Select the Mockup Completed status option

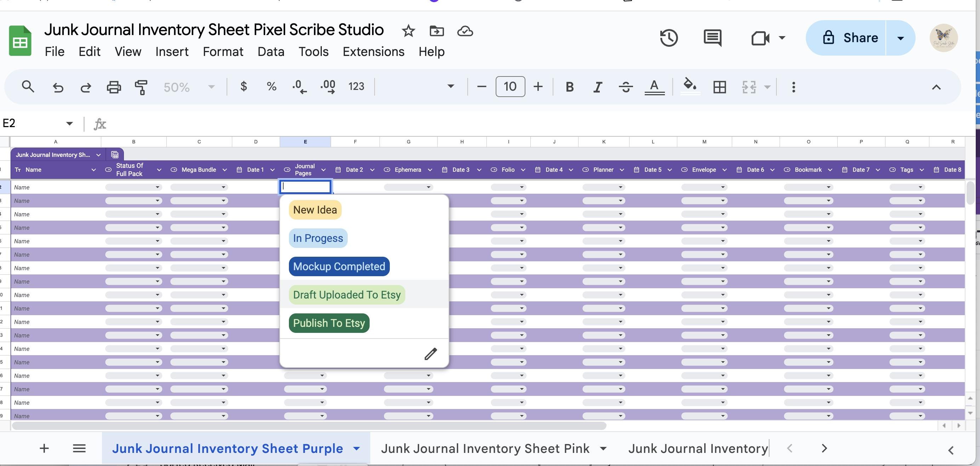(338, 266)
